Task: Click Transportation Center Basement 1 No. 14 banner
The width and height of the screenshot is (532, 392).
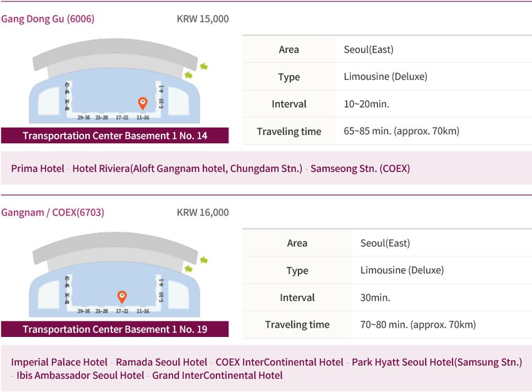Action: pos(115,136)
